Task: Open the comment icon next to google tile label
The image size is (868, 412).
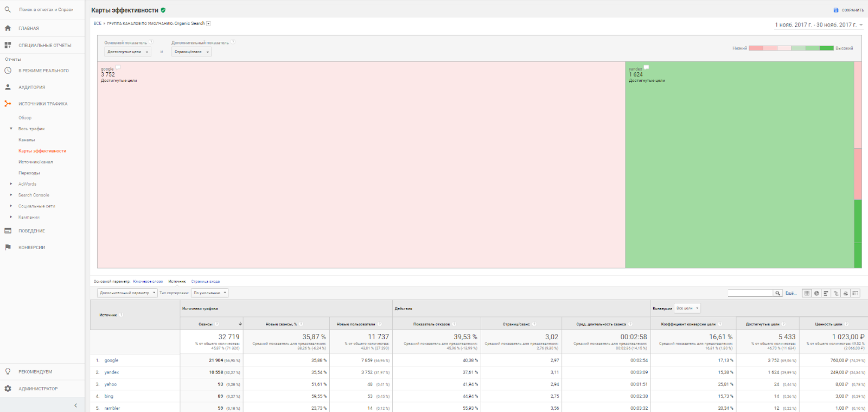Action: [x=118, y=68]
